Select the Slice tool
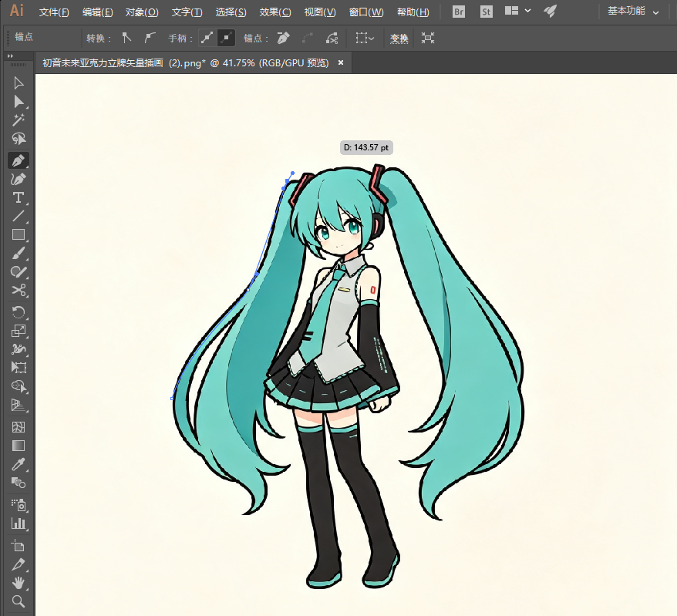 [19, 564]
